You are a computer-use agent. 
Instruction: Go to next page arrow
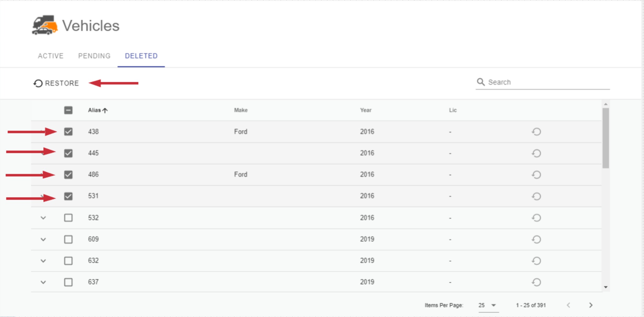pos(591,305)
